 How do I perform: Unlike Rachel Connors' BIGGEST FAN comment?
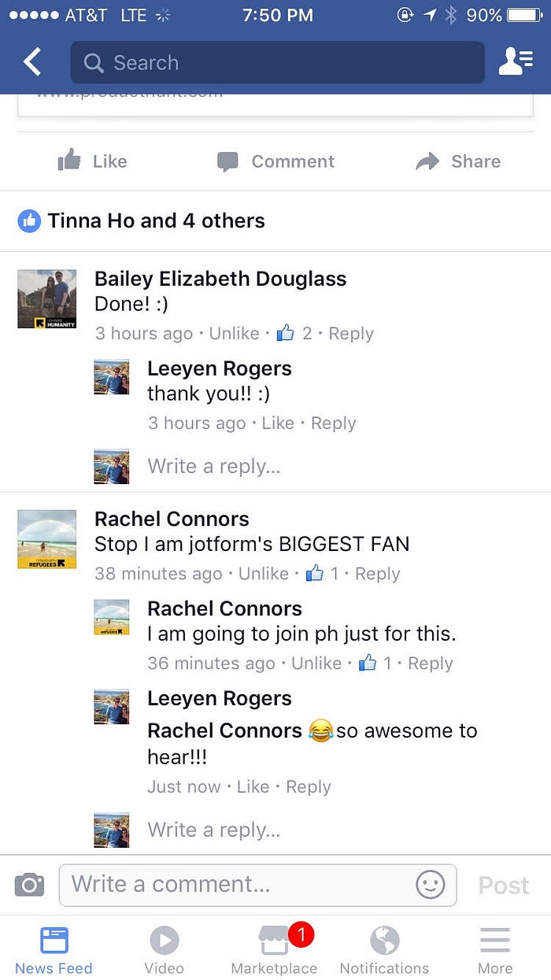[264, 574]
